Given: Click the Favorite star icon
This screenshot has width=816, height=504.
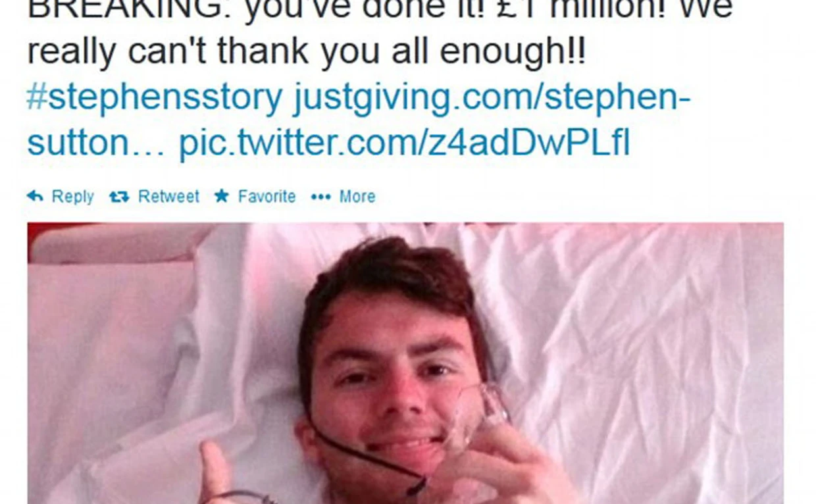Looking at the screenshot, I should click(x=222, y=196).
